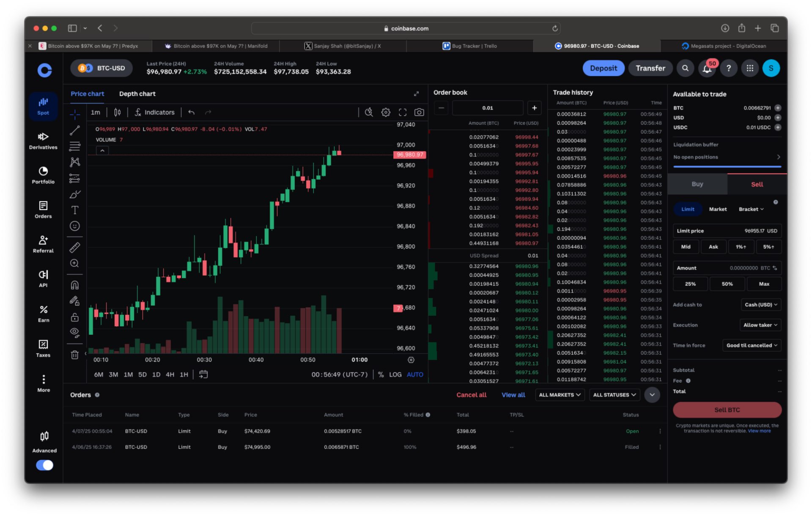Screen dimensions: 812x516
Task: Select the trend line drawing tool
Action: (75, 131)
